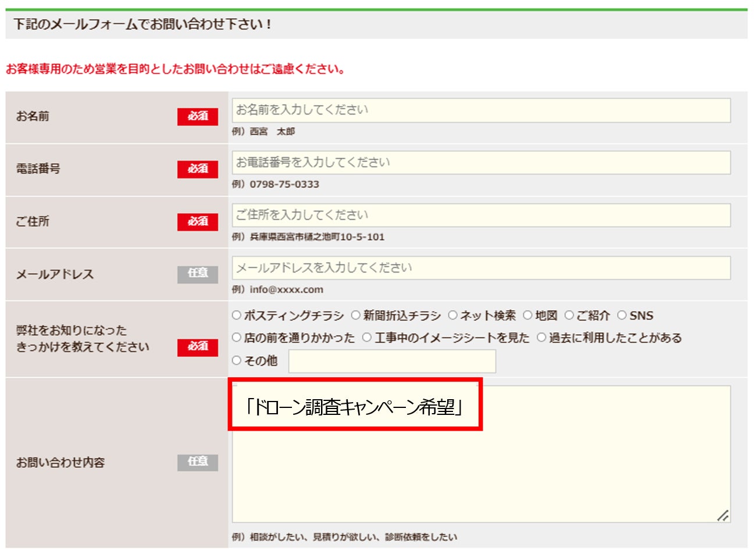Click the example address 兵庫県西宮市樋之池町10-5-101
756x559 pixels.
[x=317, y=237]
